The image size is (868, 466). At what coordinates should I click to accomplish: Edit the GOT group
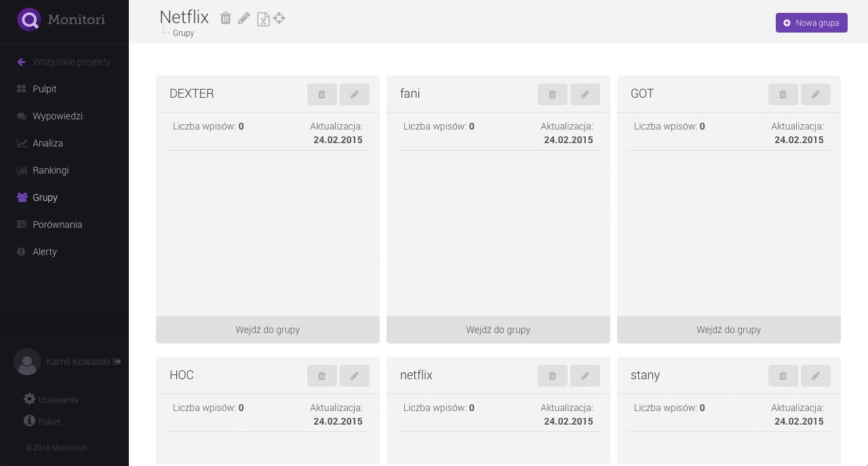[816, 94]
